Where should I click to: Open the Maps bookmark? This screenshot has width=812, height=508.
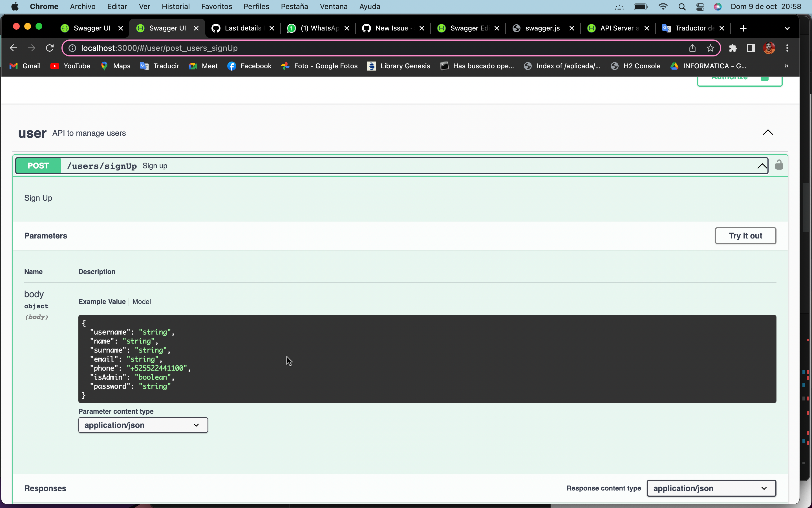click(x=115, y=66)
